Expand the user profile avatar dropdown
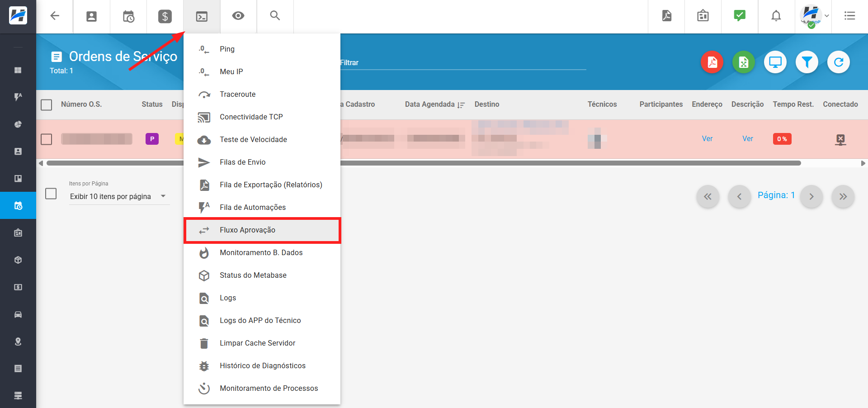Screen dimensions: 868x408 815,16
